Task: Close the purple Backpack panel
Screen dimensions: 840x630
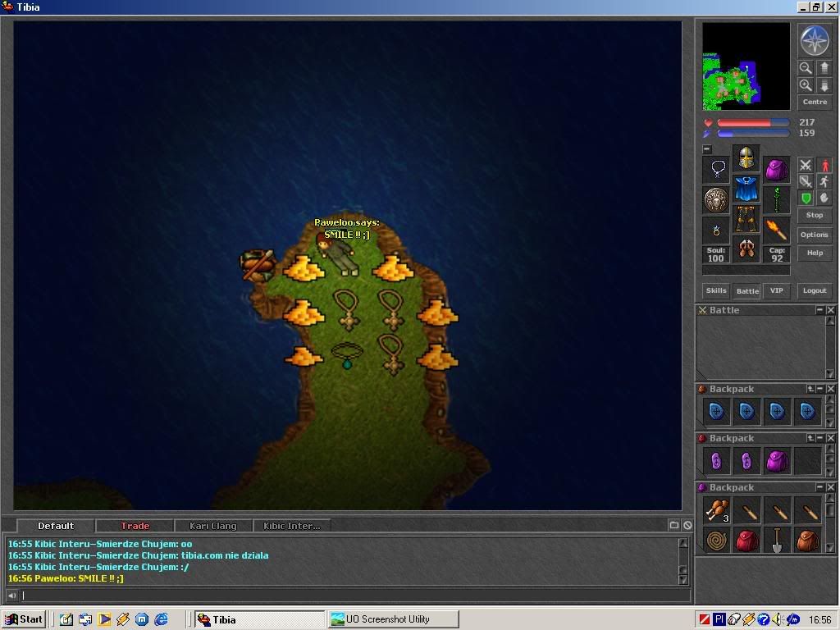Action: click(830, 487)
